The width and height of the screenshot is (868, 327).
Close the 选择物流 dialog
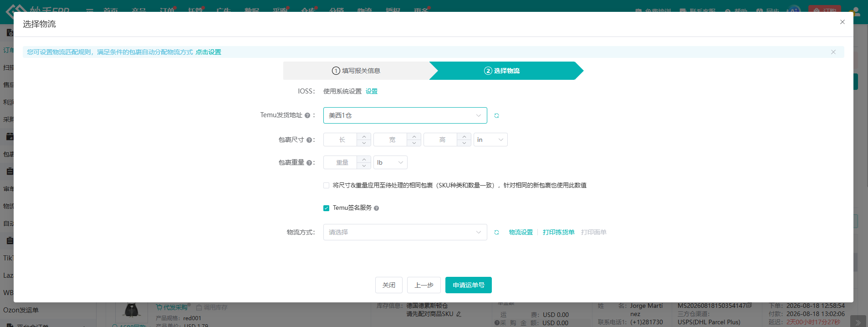(x=842, y=22)
